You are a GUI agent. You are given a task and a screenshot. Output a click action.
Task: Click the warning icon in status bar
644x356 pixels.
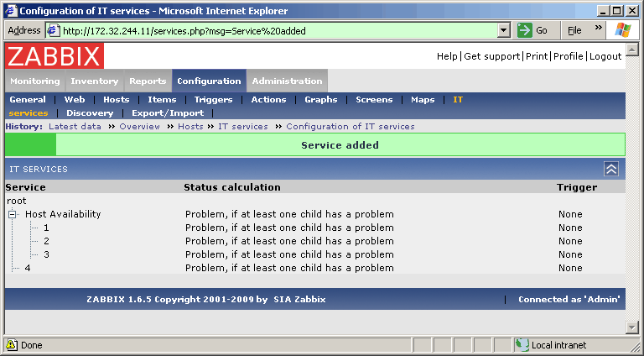[x=12, y=344]
